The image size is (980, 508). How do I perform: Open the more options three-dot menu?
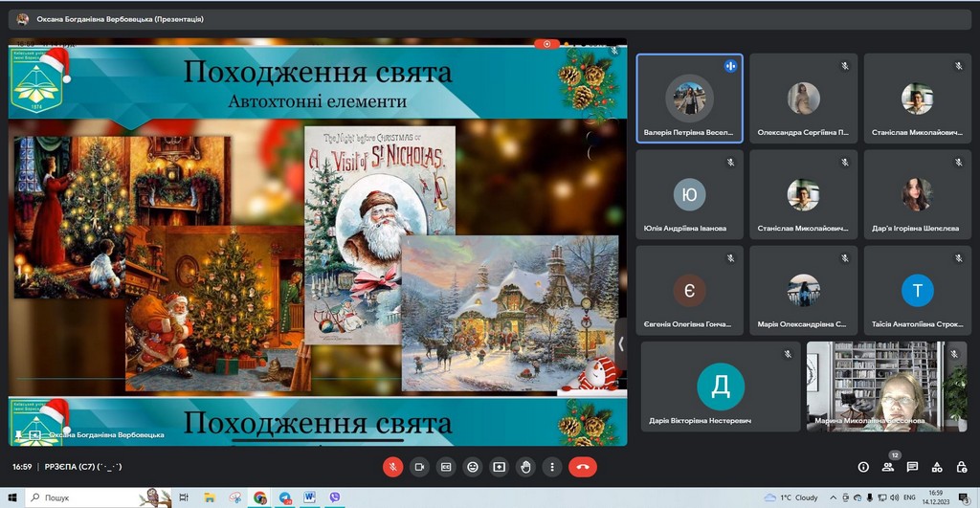[x=551, y=467]
